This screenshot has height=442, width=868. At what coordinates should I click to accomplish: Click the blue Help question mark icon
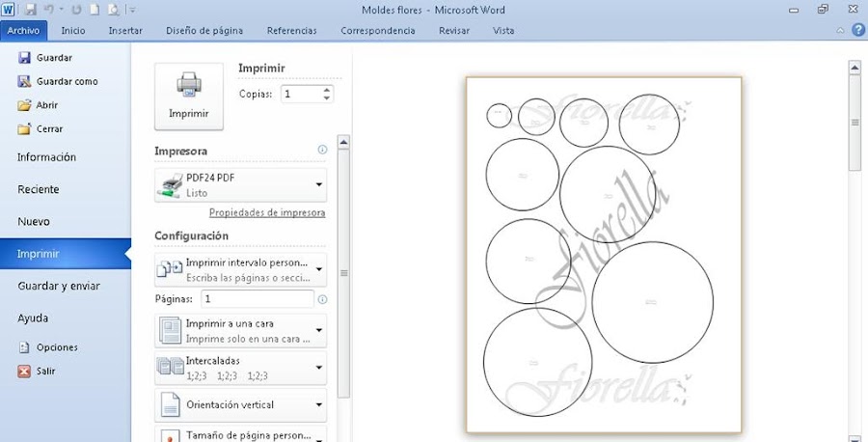pyautogui.click(x=857, y=31)
